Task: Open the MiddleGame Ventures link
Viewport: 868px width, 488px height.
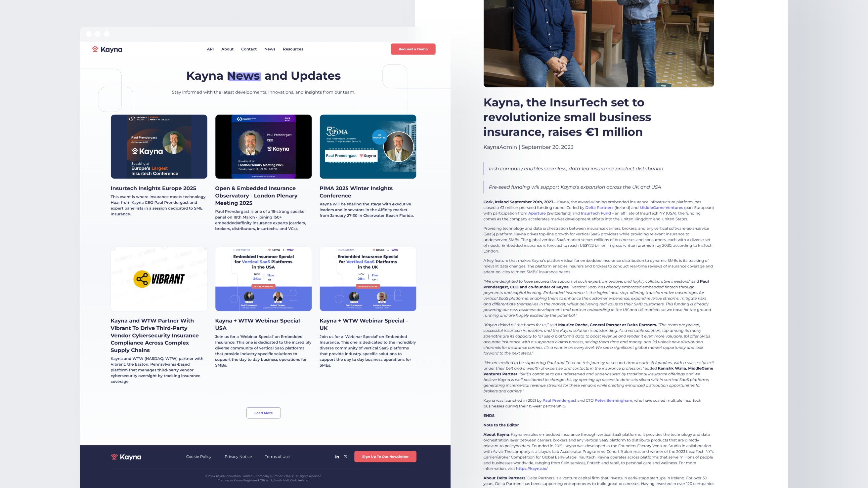Action: [x=661, y=208]
